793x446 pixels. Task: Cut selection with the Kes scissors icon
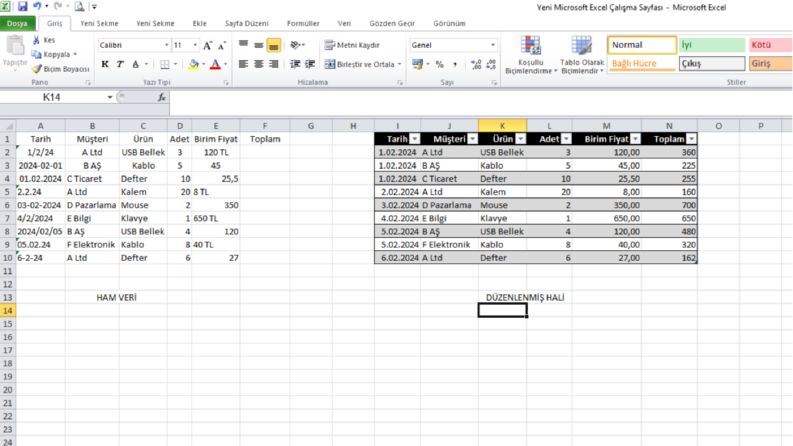pos(36,40)
